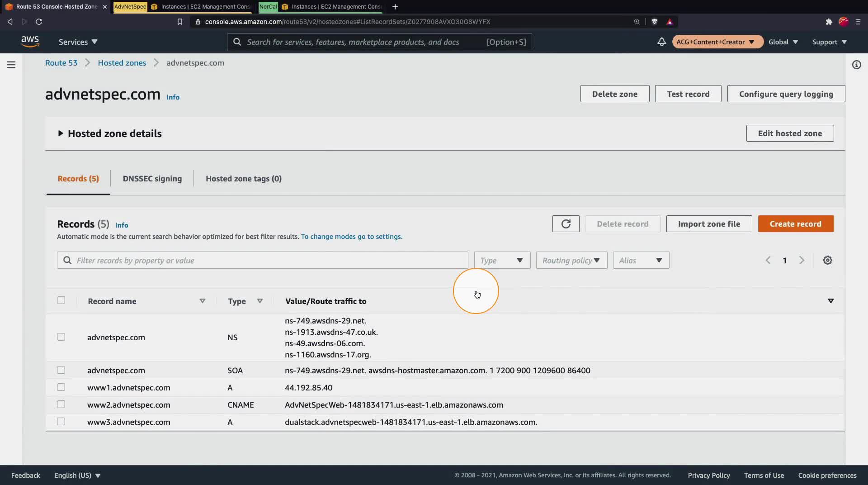Close the Route 53 Console tab
Image resolution: width=868 pixels, height=485 pixels.
click(104, 7)
